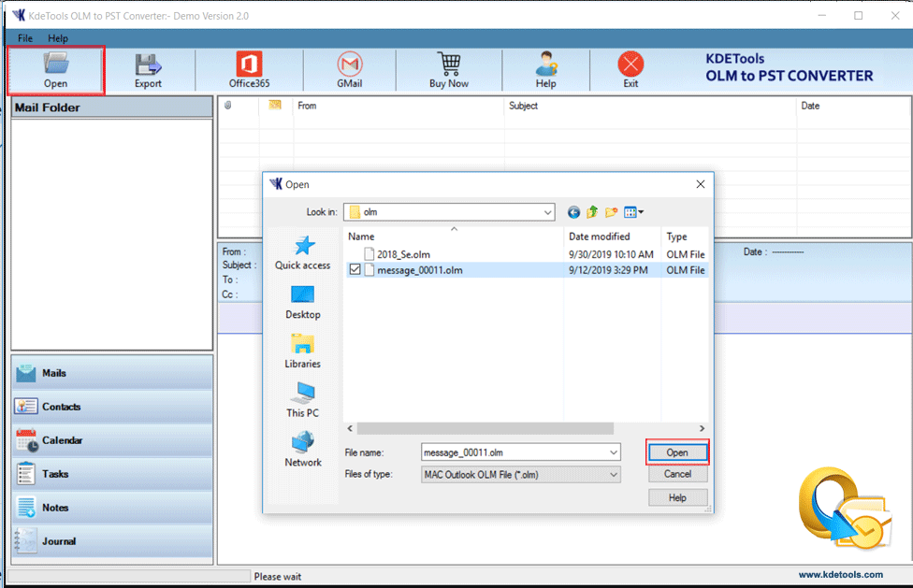Select the GMail toolbar icon
This screenshot has height=588, width=913.
tap(349, 70)
